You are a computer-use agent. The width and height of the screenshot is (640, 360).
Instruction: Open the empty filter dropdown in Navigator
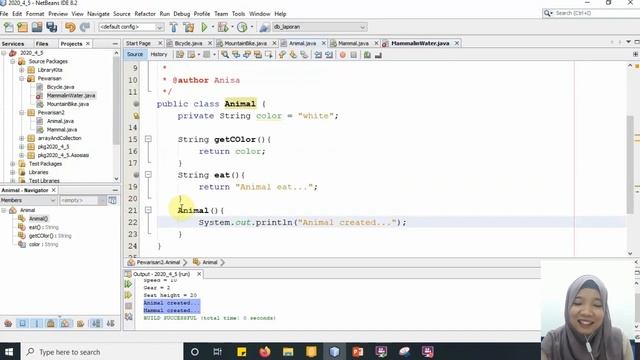coord(83,200)
